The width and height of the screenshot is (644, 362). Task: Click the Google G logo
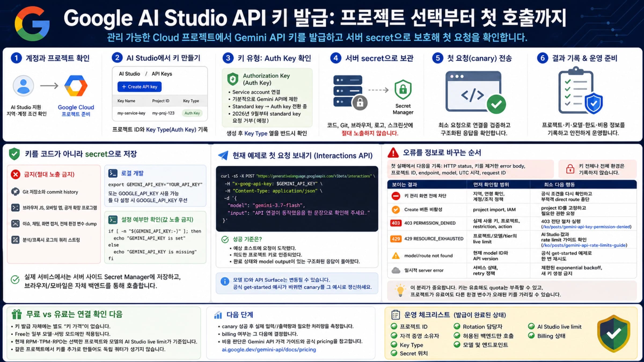point(32,24)
